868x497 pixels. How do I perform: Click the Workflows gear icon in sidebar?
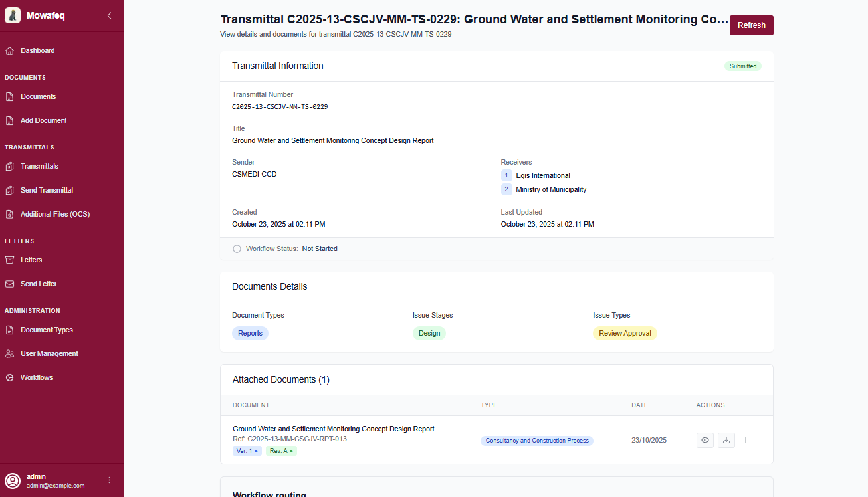[9, 377]
